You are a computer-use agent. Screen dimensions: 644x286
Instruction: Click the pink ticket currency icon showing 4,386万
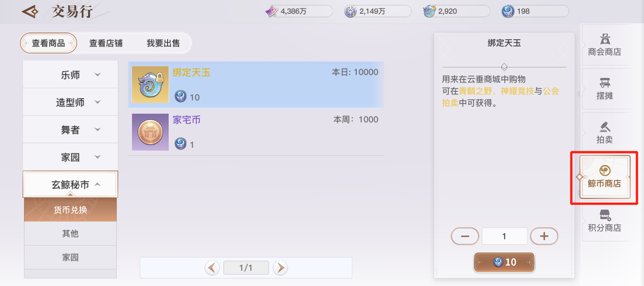pos(272,11)
